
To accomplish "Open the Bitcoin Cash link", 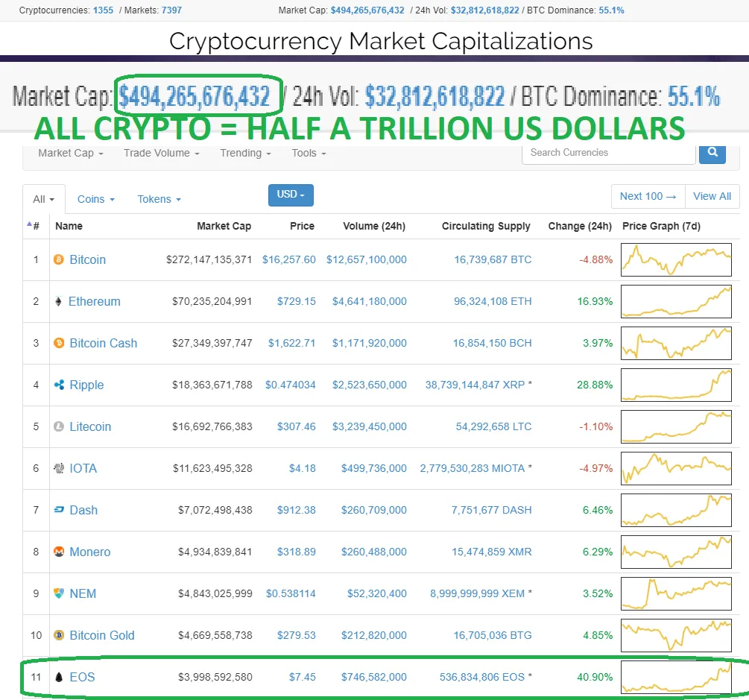I will click(x=103, y=343).
